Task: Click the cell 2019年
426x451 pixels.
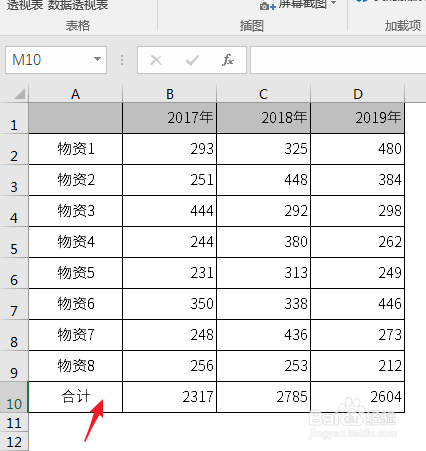Action: coord(358,118)
